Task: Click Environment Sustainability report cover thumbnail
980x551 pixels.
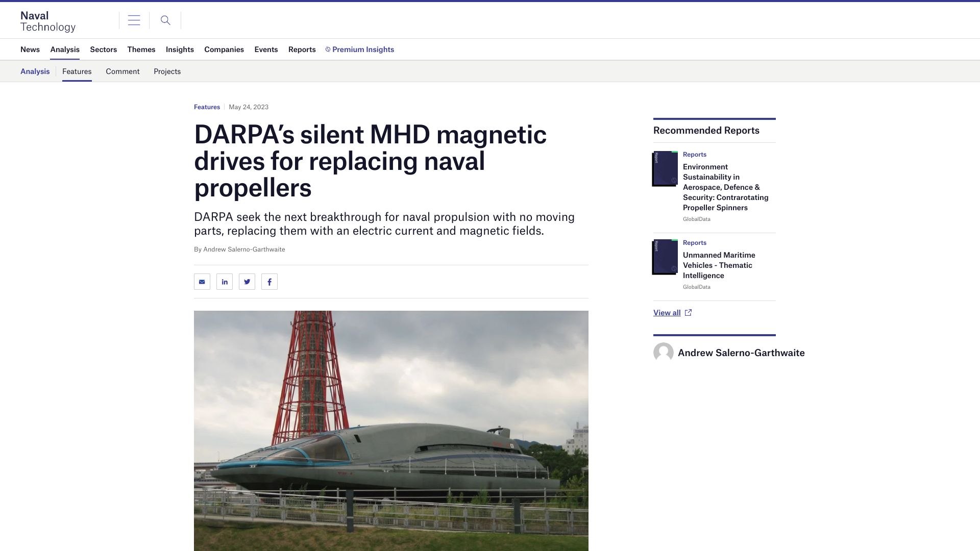Action: pyautogui.click(x=665, y=169)
